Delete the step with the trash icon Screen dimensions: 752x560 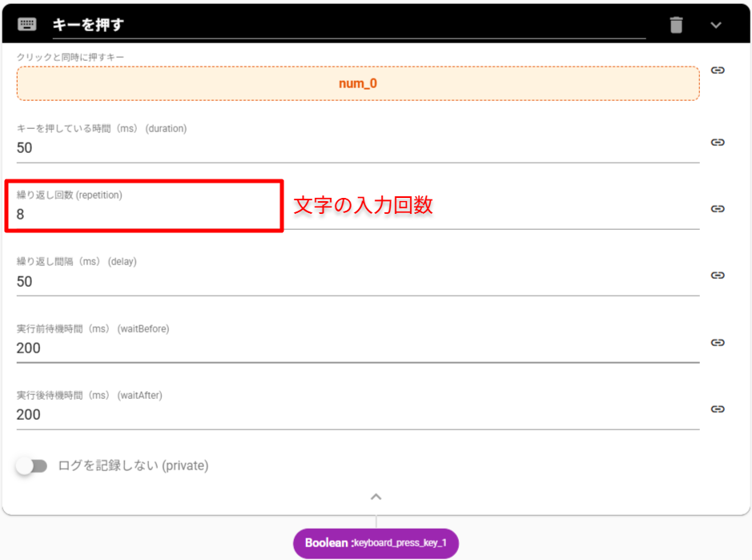pos(677,25)
